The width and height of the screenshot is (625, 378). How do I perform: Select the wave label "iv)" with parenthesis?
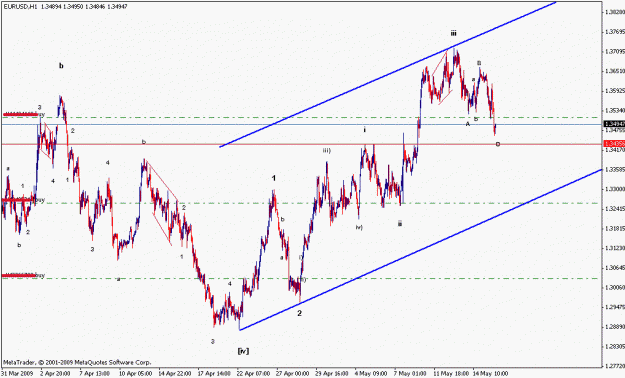[359, 227]
